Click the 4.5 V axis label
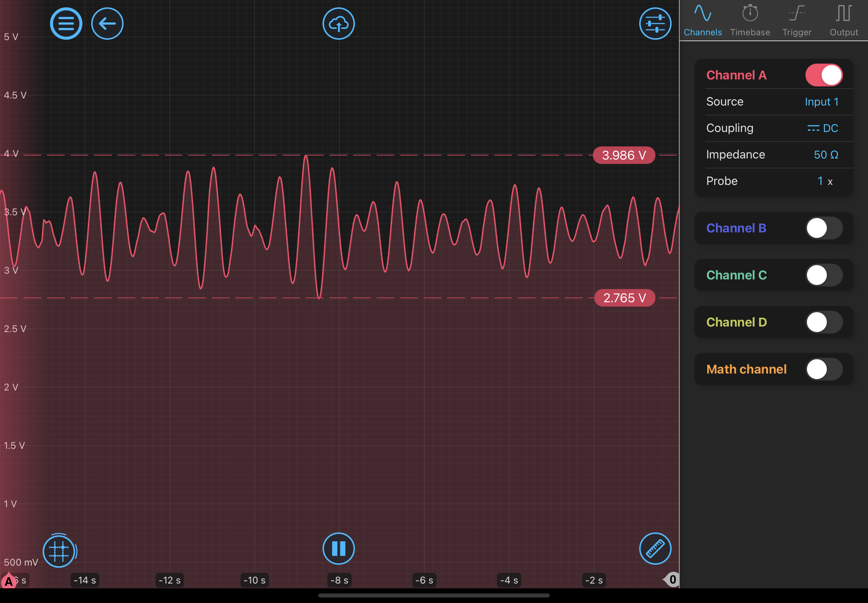The image size is (868, 603). coord(15,95)
